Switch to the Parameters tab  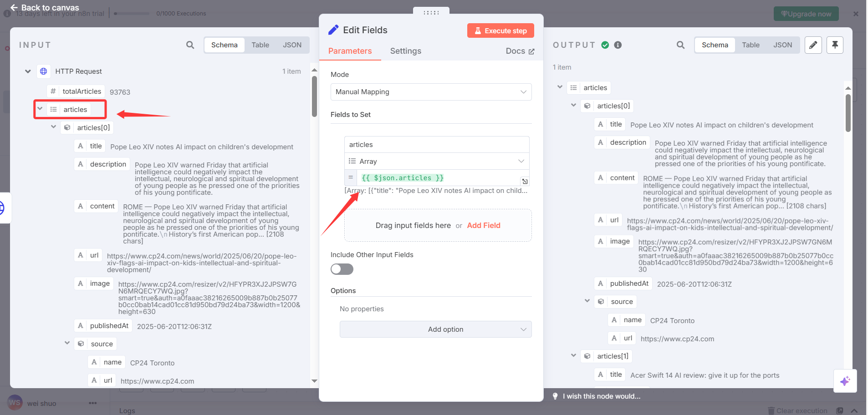click(350, 51)
